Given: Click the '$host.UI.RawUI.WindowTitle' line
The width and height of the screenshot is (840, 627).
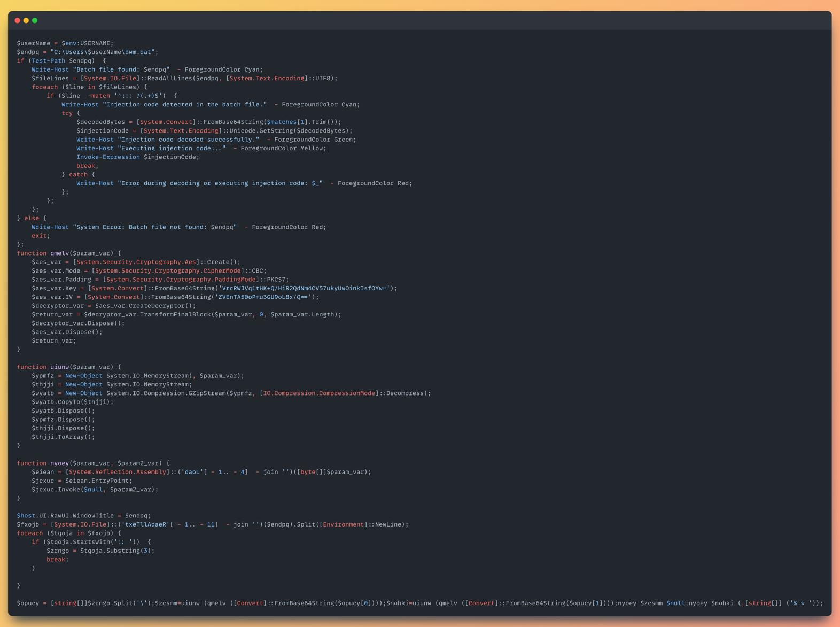Looking at the screenshot, I should click(84, 516).
